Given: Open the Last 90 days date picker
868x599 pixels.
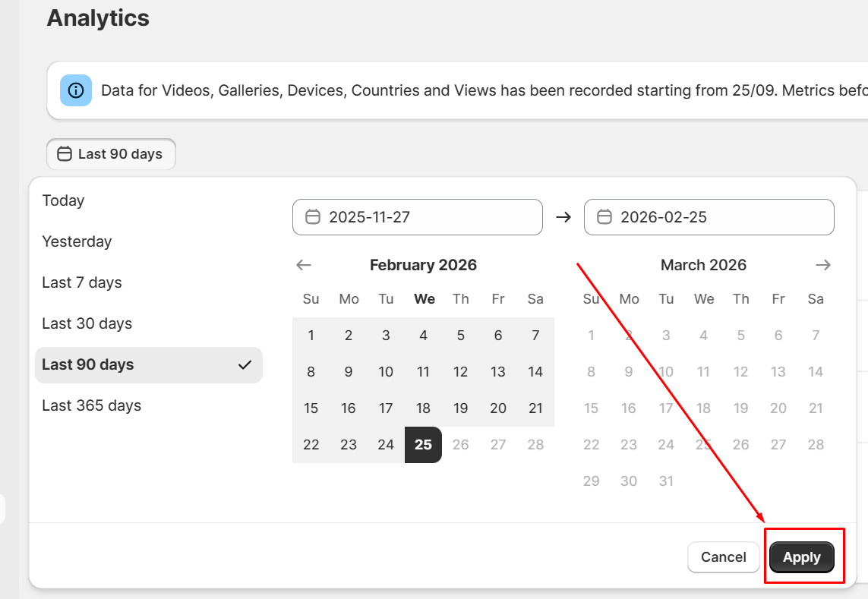Looking at the screenshot, I should [x=111, y=154].
